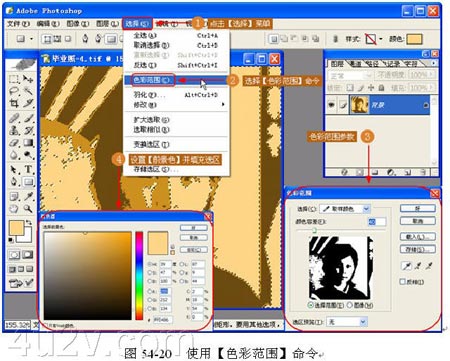This screenshot has height=361, width=450.
Task: Select the Crop tool
Action: 14,103
